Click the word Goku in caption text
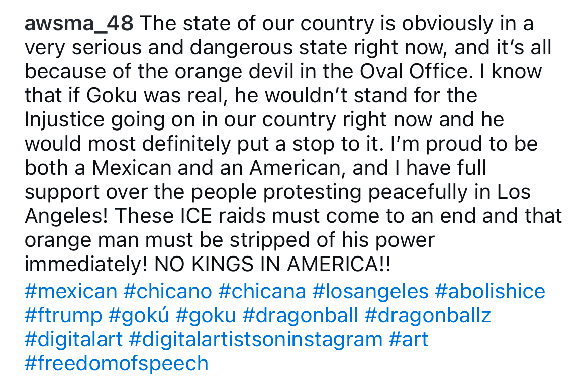The image size is (588, 386). click(112, 96)
